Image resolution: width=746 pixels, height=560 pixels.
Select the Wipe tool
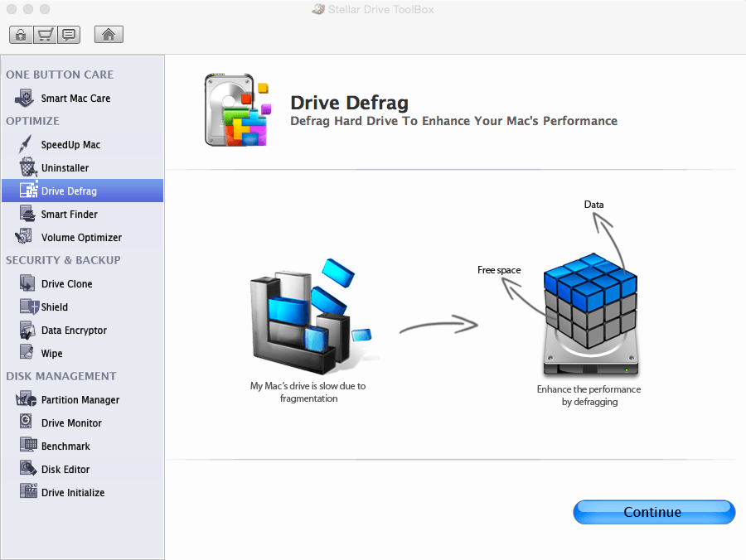tap(51, 354)
